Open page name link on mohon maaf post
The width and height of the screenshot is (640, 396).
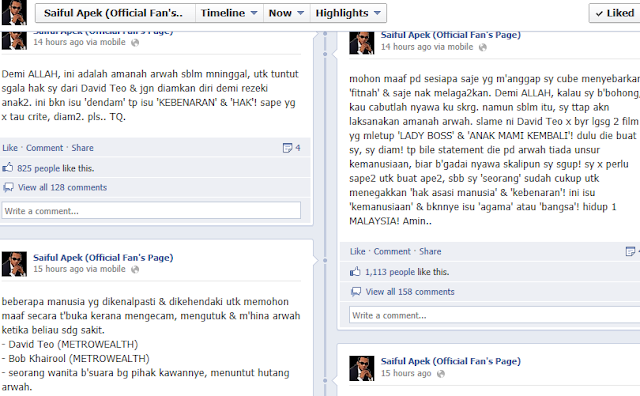451,35
